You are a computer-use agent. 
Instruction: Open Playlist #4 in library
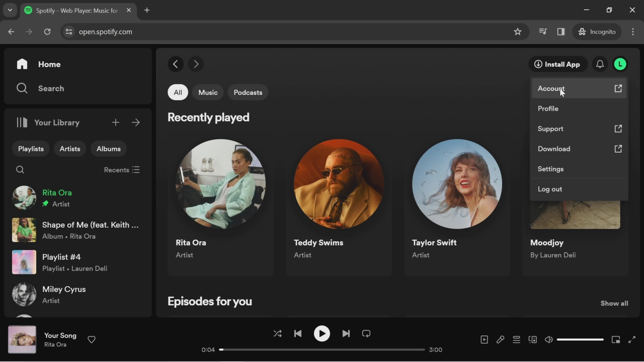77,262
